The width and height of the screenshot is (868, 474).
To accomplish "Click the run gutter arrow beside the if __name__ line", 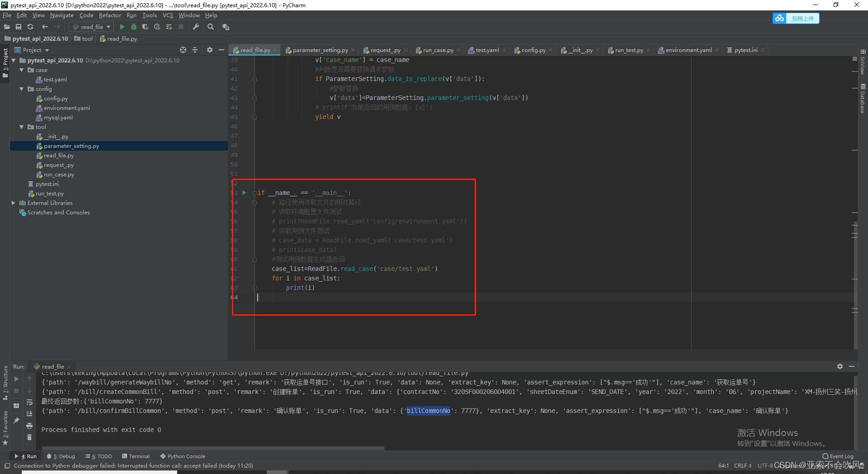I will pyautogui.click(x=244, y=193).
